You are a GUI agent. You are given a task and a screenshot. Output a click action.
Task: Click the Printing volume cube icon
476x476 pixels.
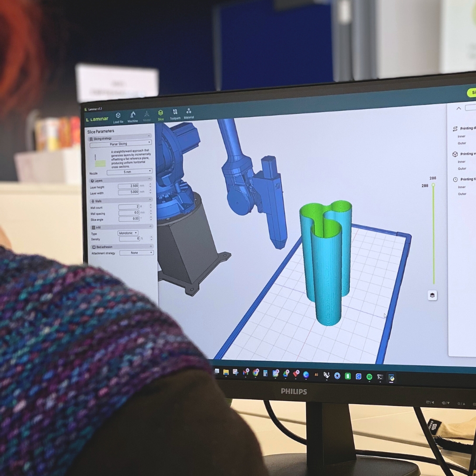[x=455, y=154]
